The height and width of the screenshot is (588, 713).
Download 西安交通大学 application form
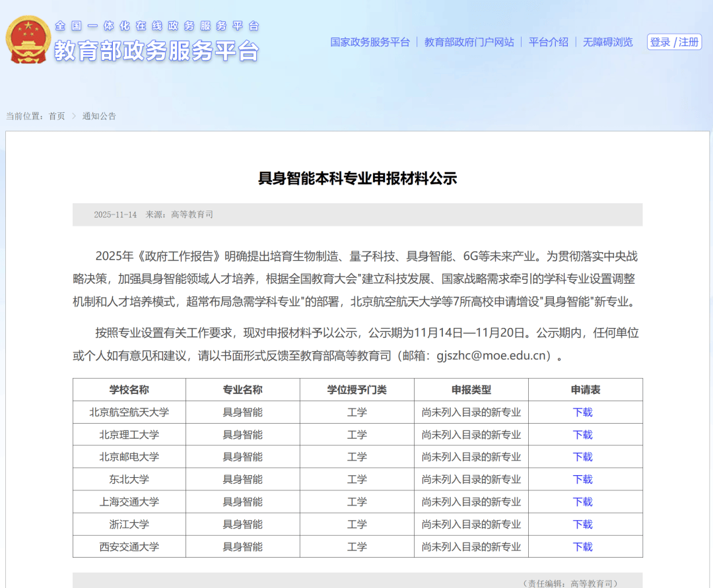[582, 546]
